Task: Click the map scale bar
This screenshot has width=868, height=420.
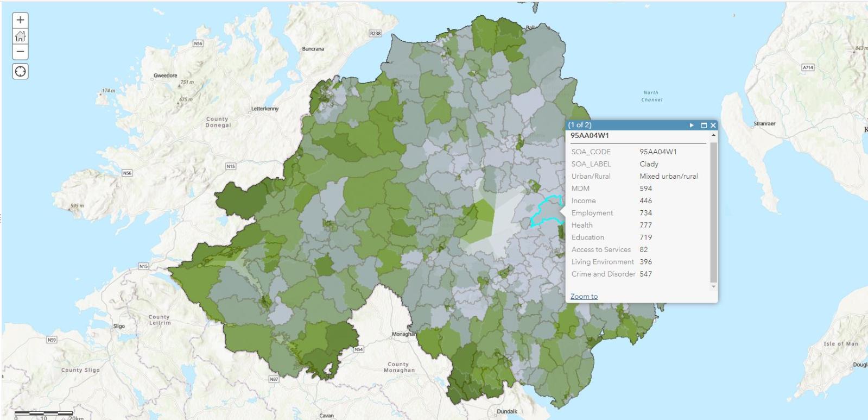Action: coord(43,414)
